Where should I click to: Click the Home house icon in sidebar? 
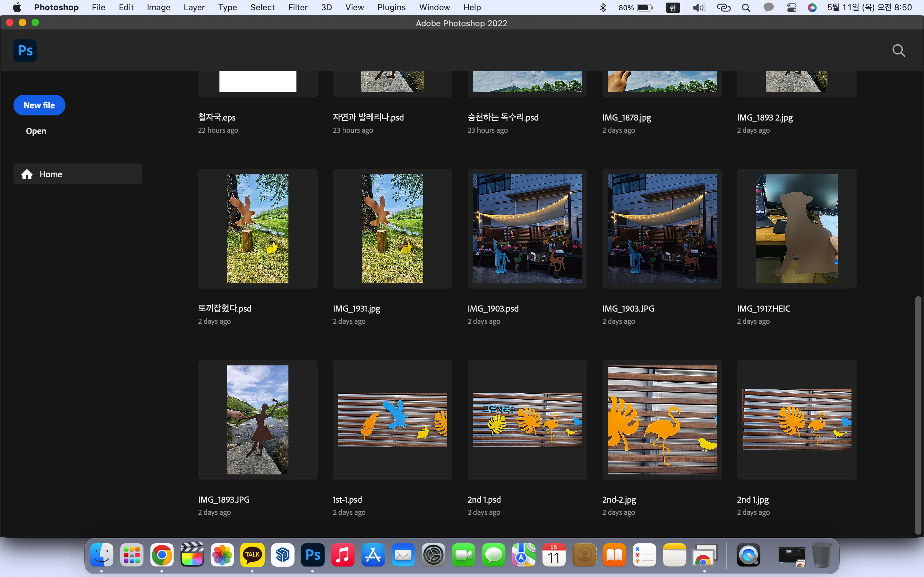pos(27,174)
